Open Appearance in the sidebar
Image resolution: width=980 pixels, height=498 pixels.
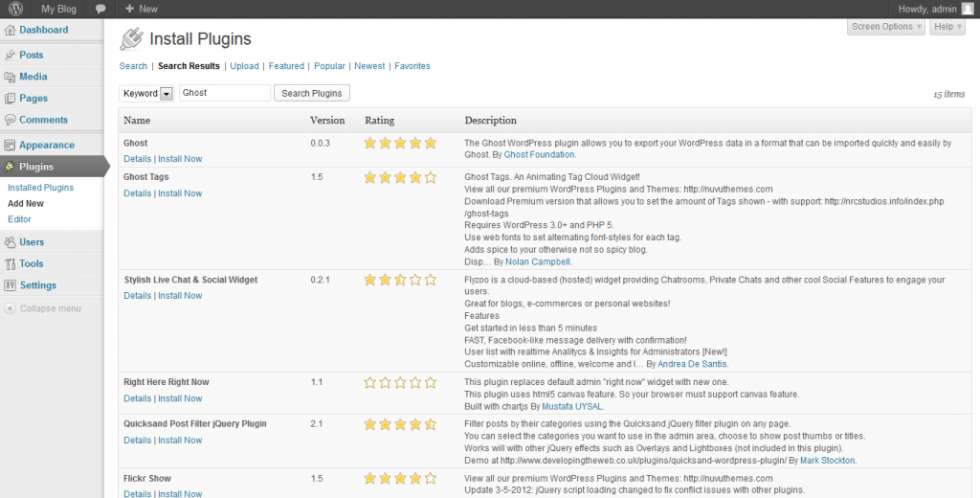[x=46, y=146]
